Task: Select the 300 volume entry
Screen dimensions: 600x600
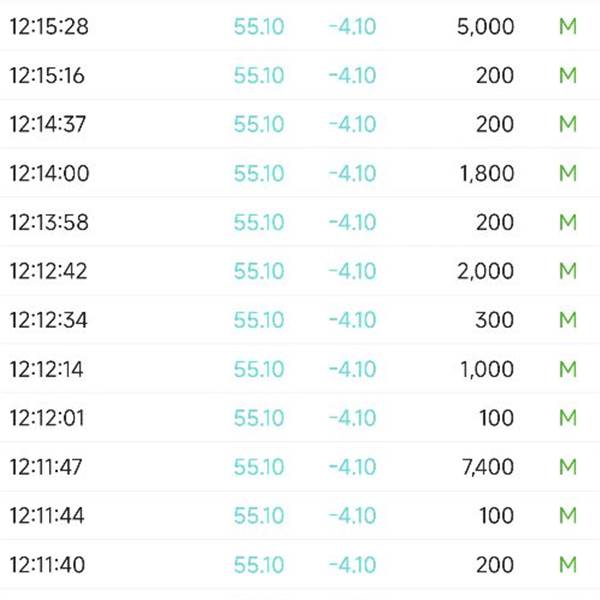Action: (495, 321)
